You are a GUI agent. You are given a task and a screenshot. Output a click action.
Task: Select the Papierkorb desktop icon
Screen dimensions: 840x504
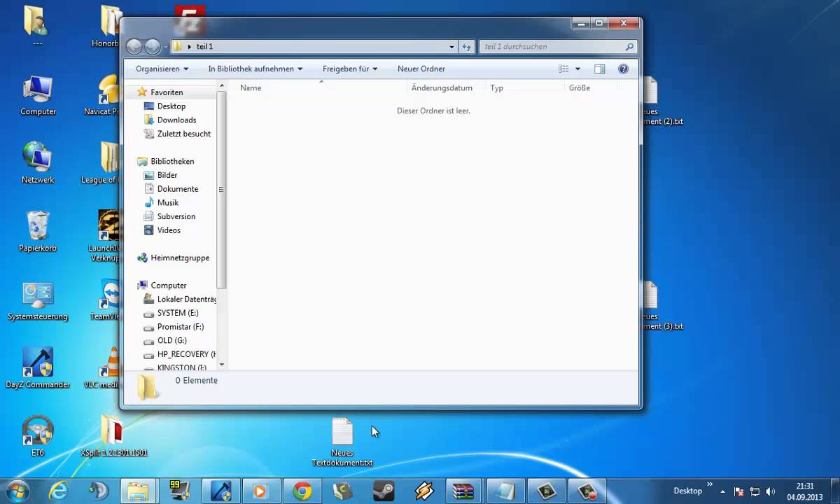pyautogui.click(x=38, y=231)
